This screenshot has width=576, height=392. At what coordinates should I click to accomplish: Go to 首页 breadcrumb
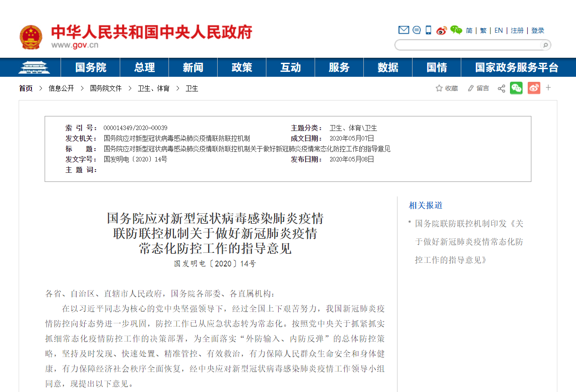click(26, 88)
